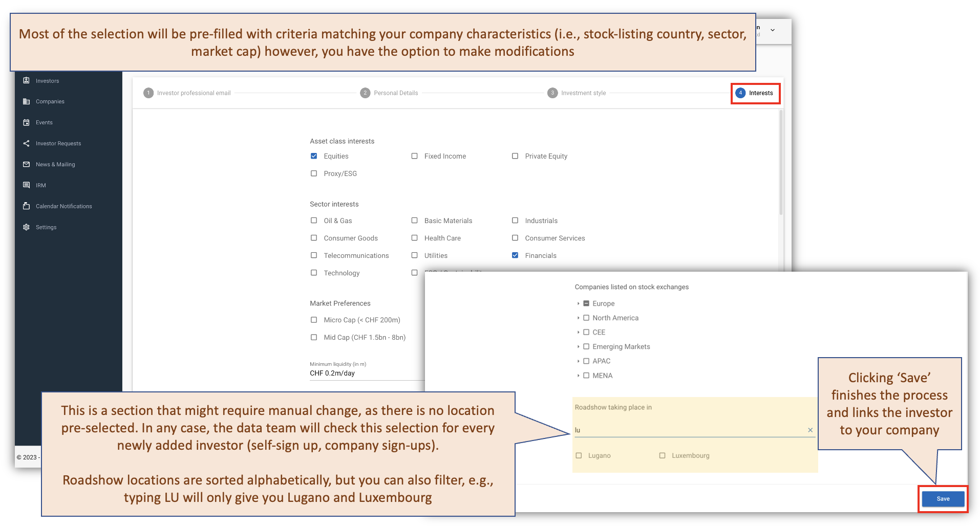Click the Save button
The image size is (980, 528).
[x=943, y=498]
